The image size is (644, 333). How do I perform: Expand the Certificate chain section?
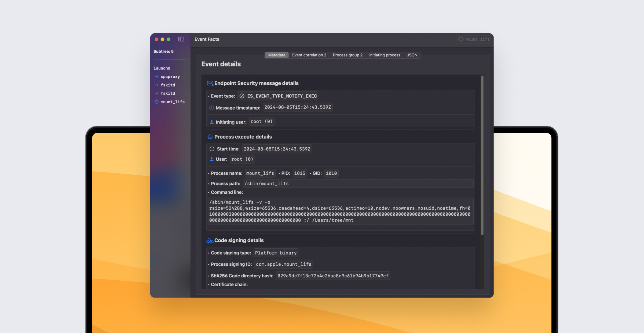click(x=229, y=284)
